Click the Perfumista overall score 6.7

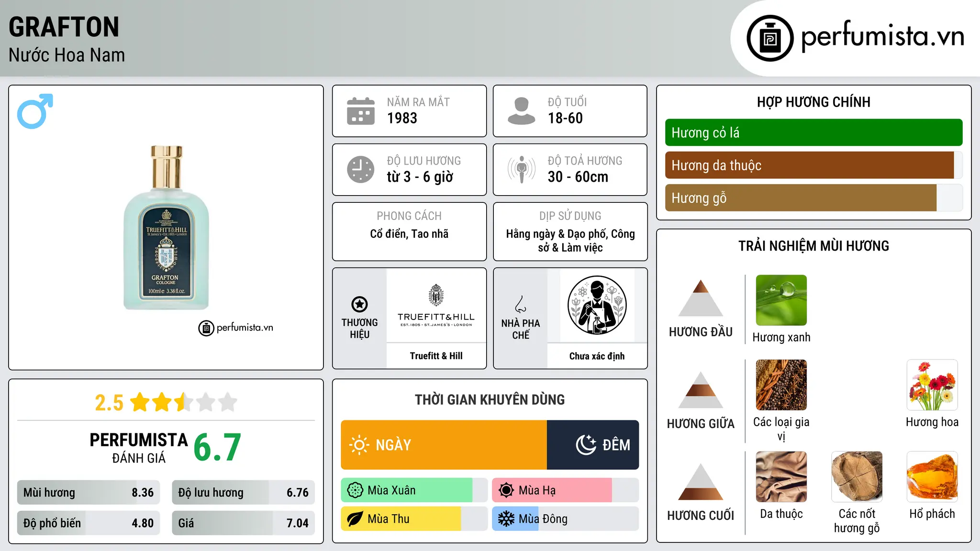click(217, 447)
